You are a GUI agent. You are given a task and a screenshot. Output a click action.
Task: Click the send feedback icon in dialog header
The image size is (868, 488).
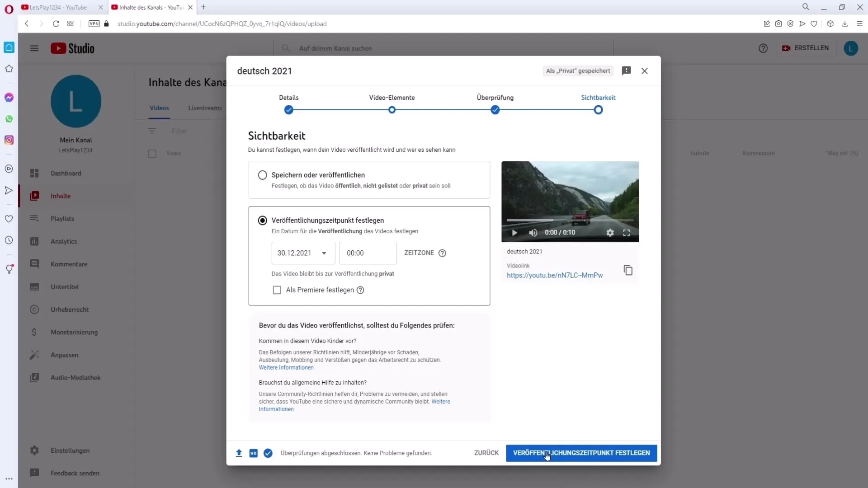coord(626,70)
